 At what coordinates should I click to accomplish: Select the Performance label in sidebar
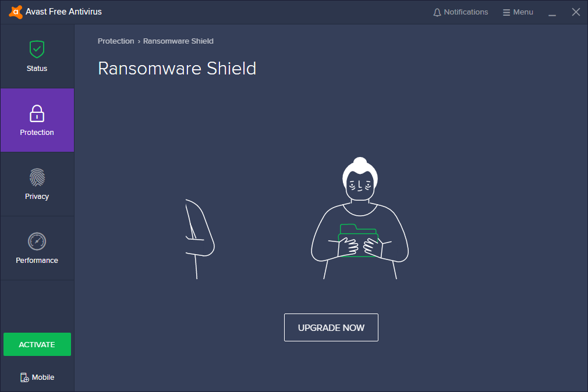37,261
